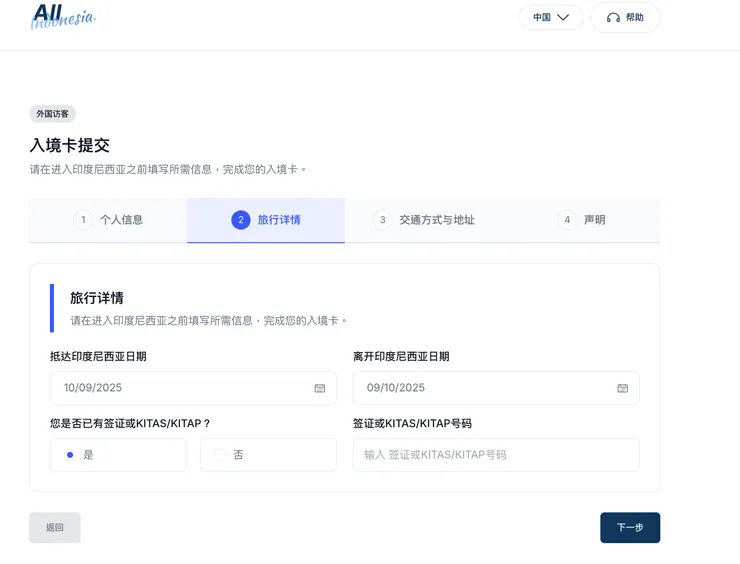
Task: Open step 3 交通方式与地址 tab
Action: click(x=423, y=220)
